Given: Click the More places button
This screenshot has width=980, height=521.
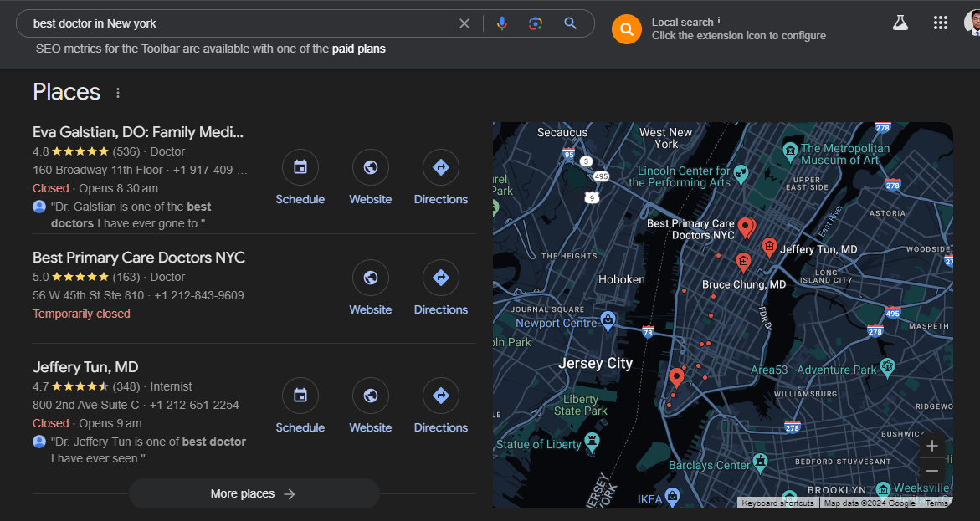Looking at the screenshot, I should point(254,493).
